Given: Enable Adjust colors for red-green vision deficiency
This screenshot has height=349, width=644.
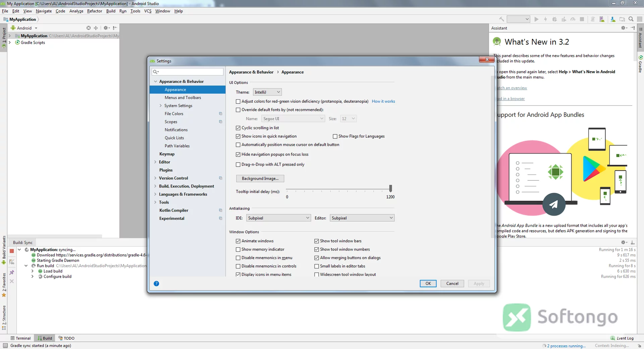Looking at the screenshot, I should pos(238,101).
